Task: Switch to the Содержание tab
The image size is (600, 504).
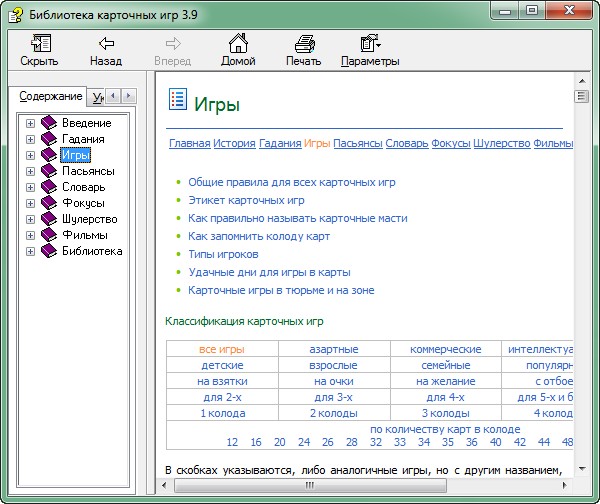Action: [50, 97]
